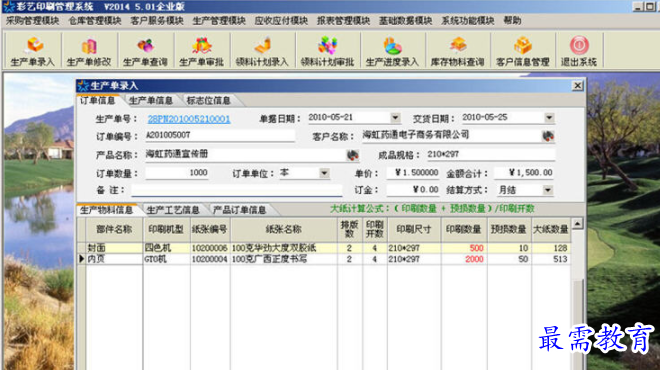Click 100克广西正度书写 cell

(x=284, y=259)
